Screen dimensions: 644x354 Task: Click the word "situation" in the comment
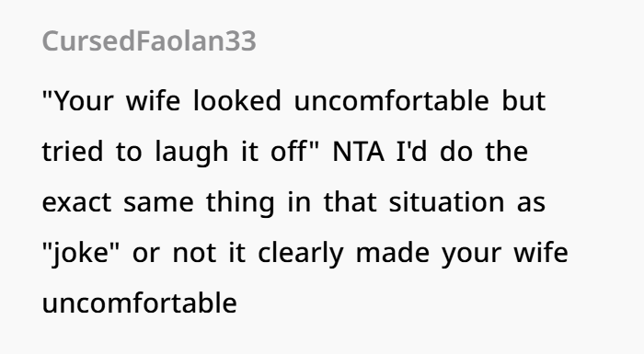click(446, 201)
